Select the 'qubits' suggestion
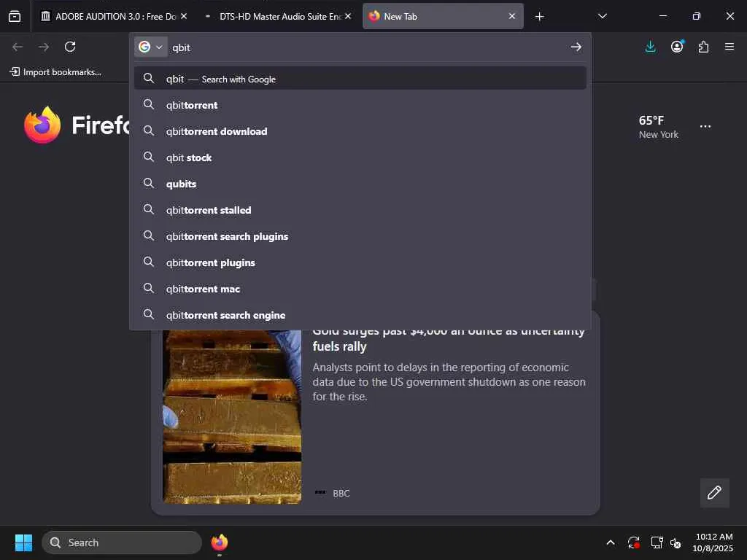Screen dimensions: 747x560 360,183
